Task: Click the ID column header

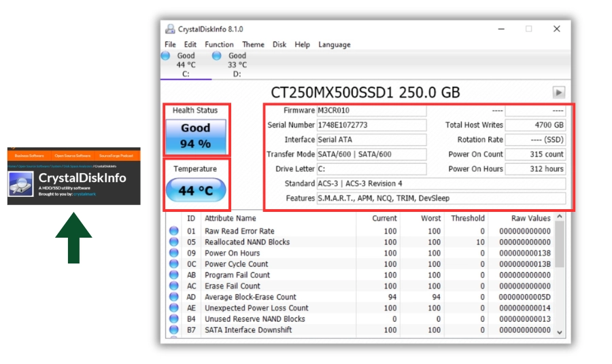Action: coord(191,218)
